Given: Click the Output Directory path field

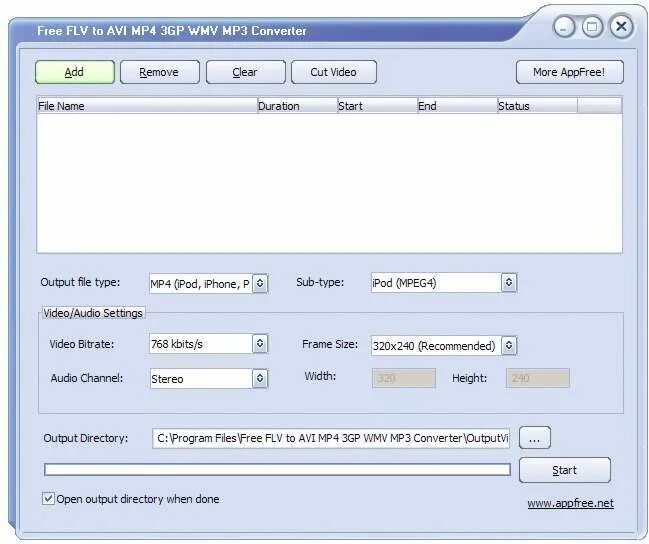Looking at the screenshot, I should coord(331,438).
